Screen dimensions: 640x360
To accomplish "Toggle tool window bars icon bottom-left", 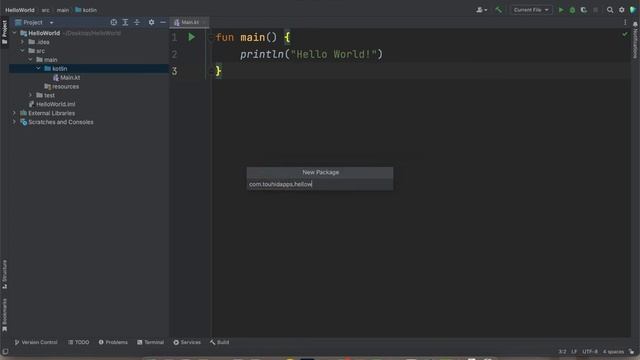I will pyautogui.click(x=5, y=351).
